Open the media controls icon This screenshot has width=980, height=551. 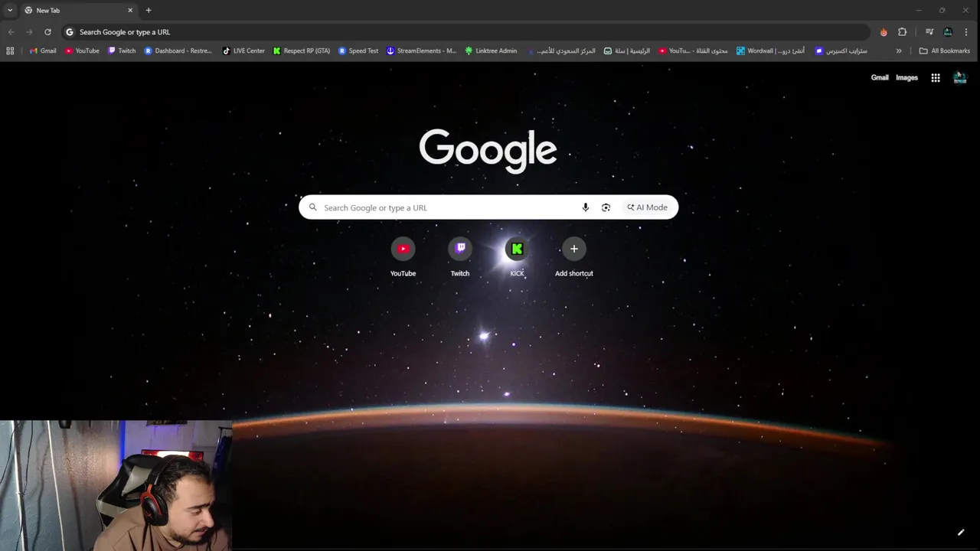pyautogui.click(x=929, y=32)
